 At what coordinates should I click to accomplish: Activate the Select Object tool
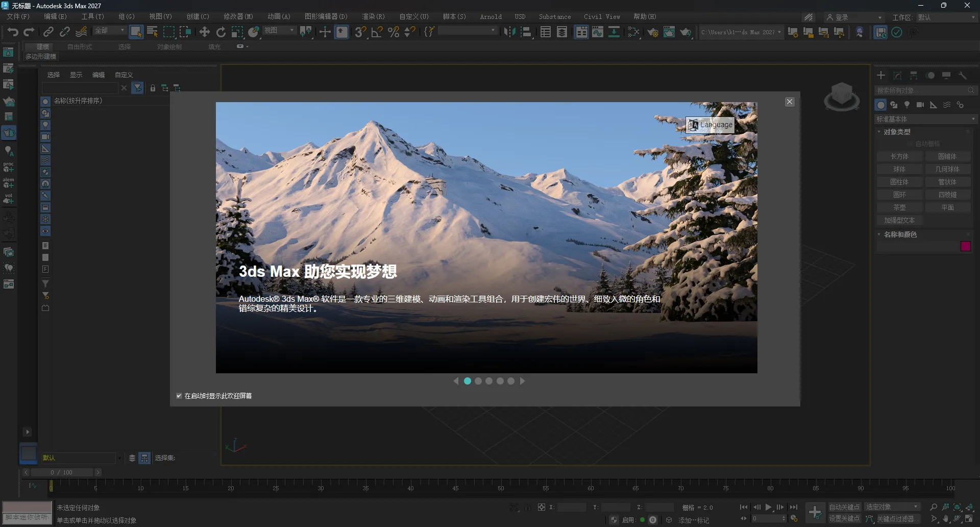[x=136, y=32]
